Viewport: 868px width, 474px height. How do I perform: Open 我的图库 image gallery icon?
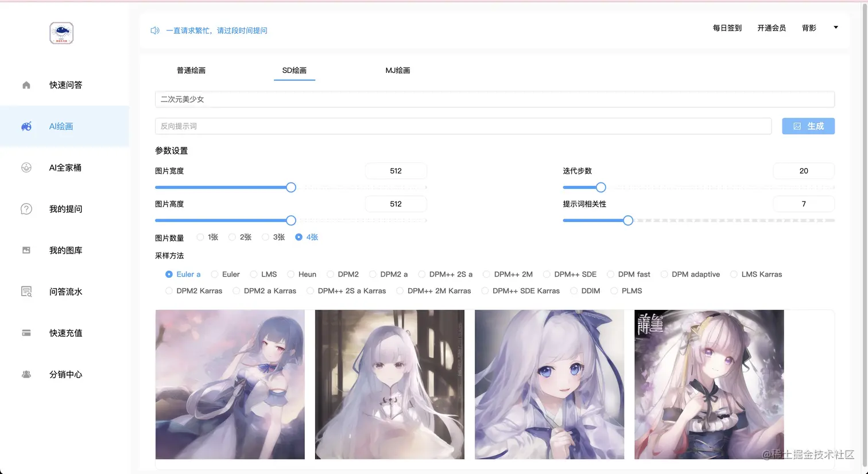coord(26,250)
